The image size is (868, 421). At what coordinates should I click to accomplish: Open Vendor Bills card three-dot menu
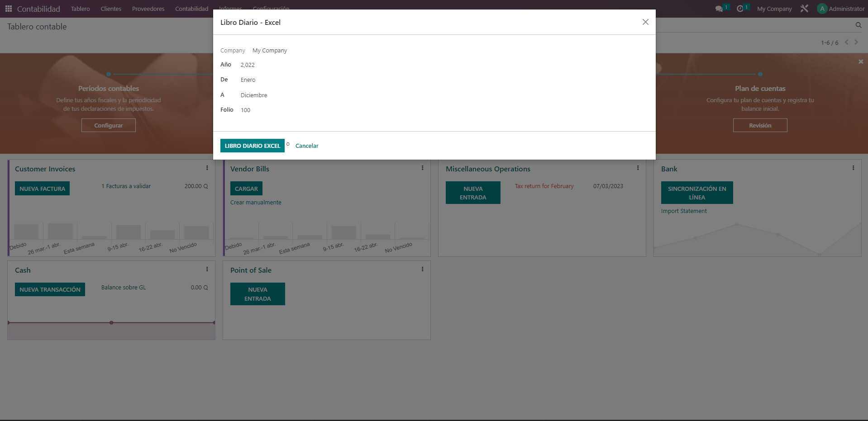click(423, 168)
